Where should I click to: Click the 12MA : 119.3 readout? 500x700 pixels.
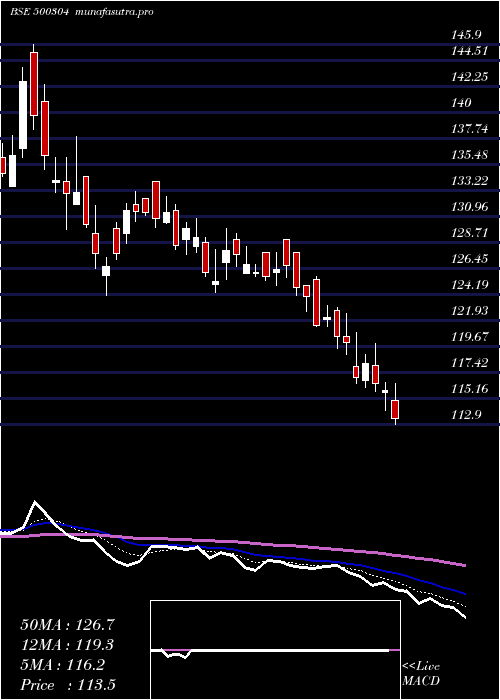67,645
